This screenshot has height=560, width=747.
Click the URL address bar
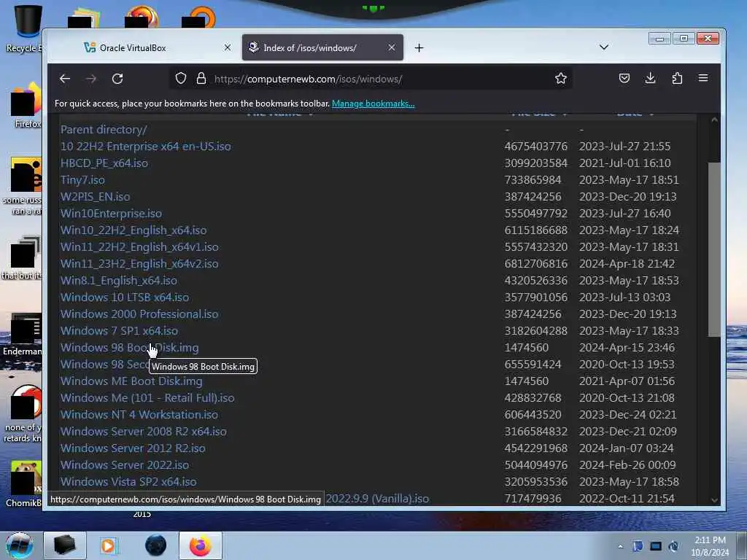(371, 79)
